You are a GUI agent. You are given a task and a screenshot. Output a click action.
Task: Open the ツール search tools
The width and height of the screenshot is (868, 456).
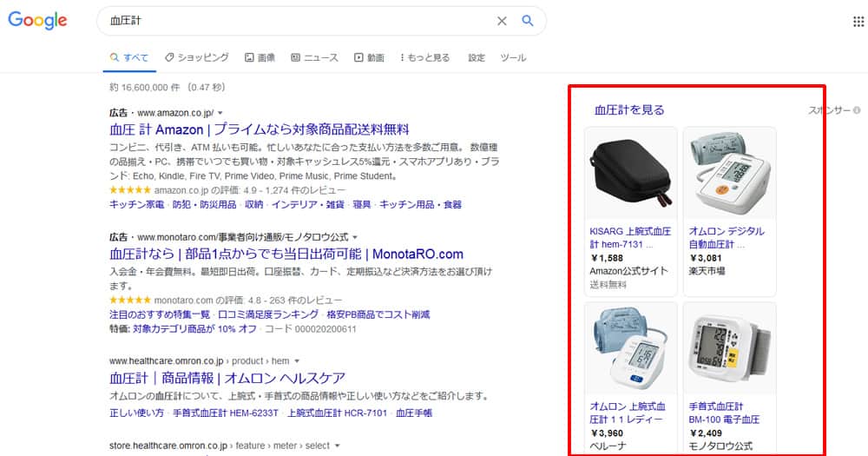(x=513, y=57)
